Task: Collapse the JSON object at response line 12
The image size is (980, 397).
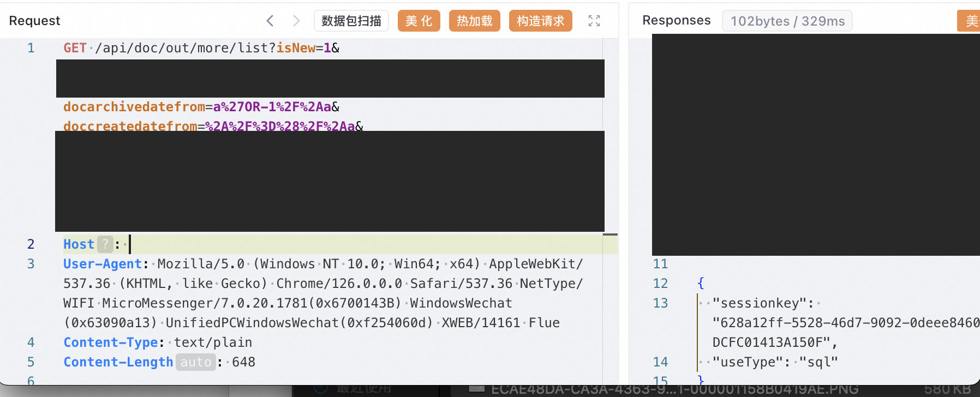Action: pos(701,284)
